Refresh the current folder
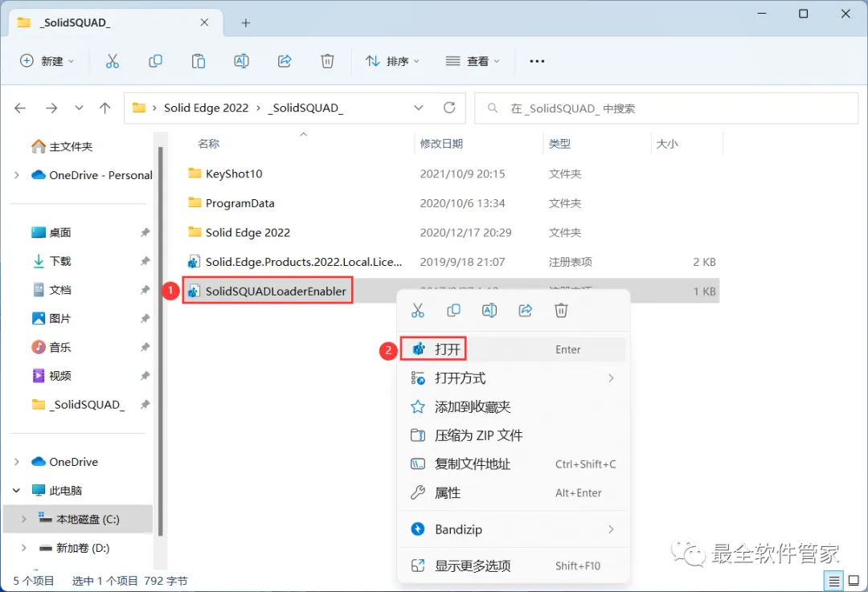The height and width of the screenshot is (592, 868). 449,108
